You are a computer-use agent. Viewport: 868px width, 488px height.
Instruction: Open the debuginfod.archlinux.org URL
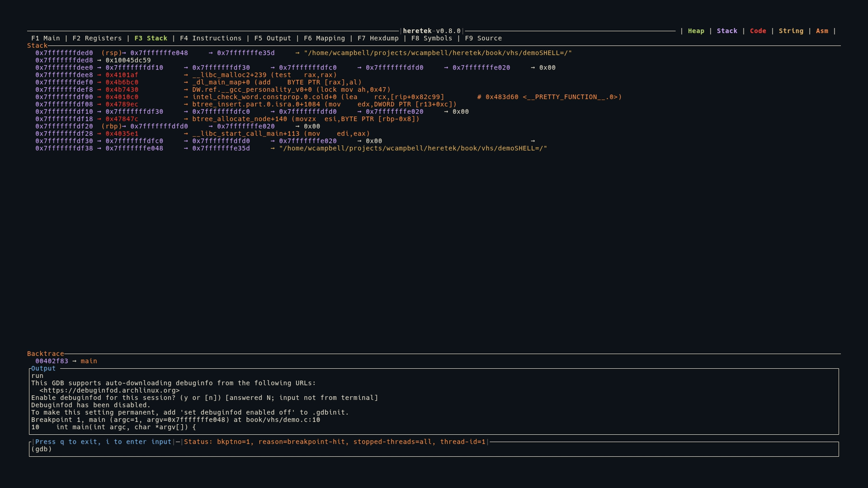109,390
